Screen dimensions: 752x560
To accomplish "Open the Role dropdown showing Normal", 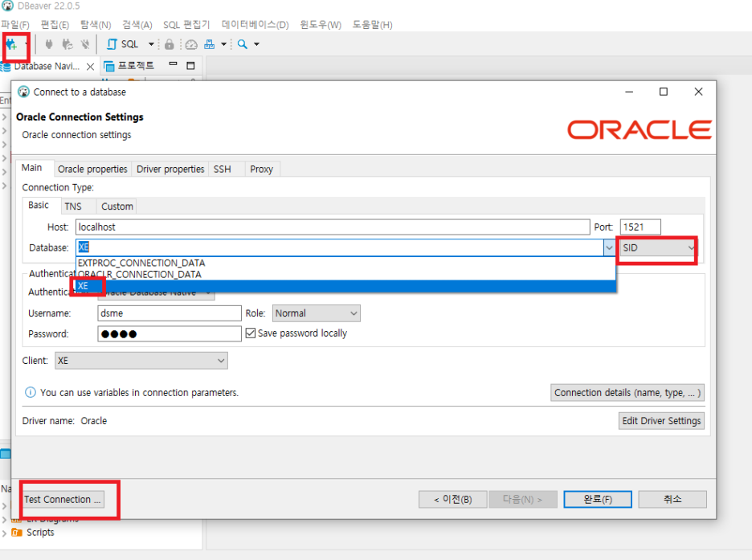I will pos(316,313).
